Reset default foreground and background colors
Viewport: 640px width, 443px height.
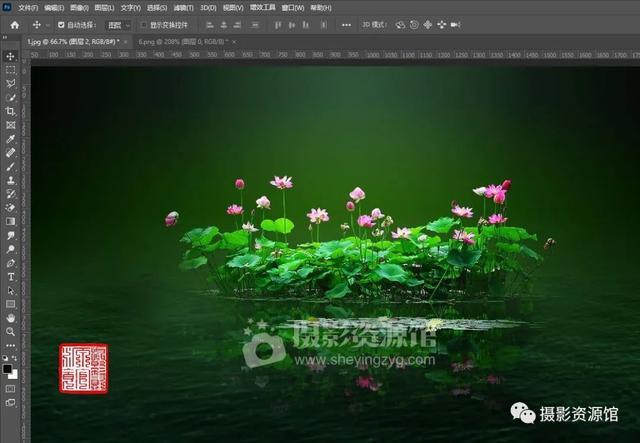coord(5,358)
